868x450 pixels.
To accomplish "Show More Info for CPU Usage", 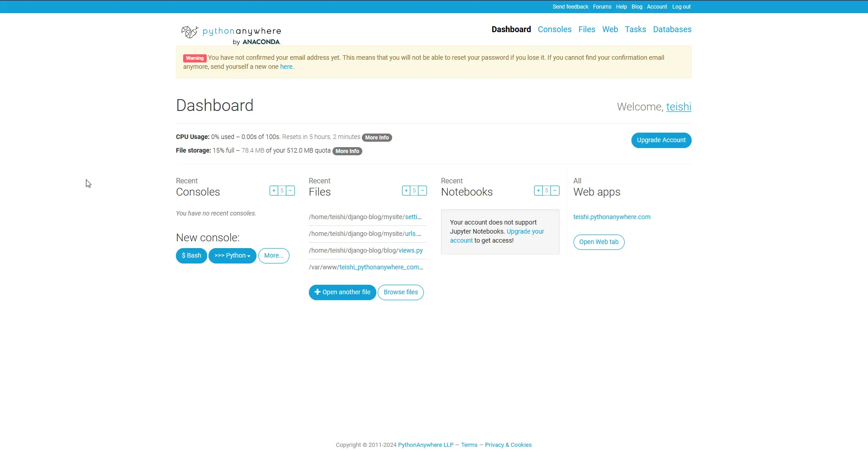I will tap(377, 138).
